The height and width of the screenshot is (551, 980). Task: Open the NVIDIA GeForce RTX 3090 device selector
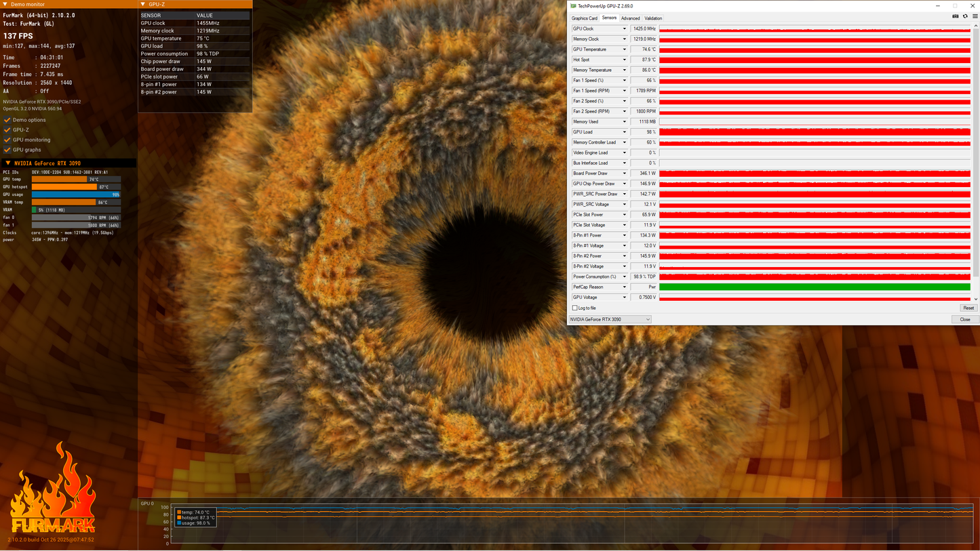coord(610,319)
